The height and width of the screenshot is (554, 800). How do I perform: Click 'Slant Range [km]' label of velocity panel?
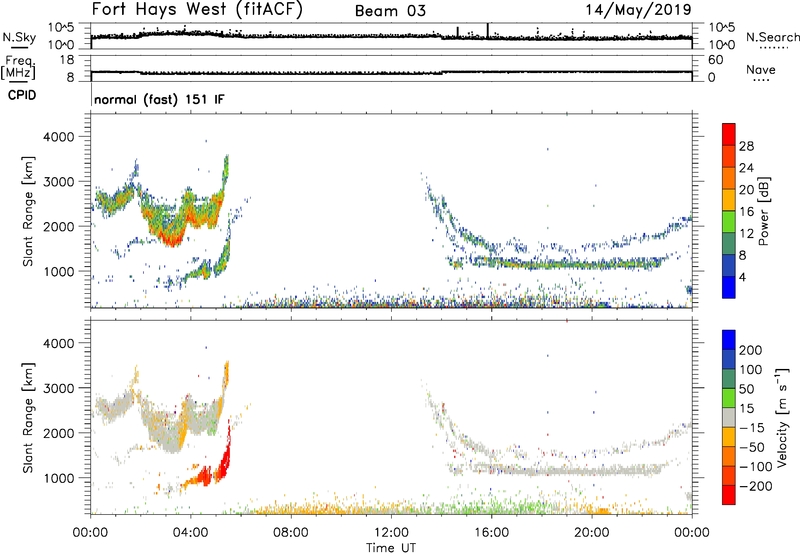(x=28, y=417)
